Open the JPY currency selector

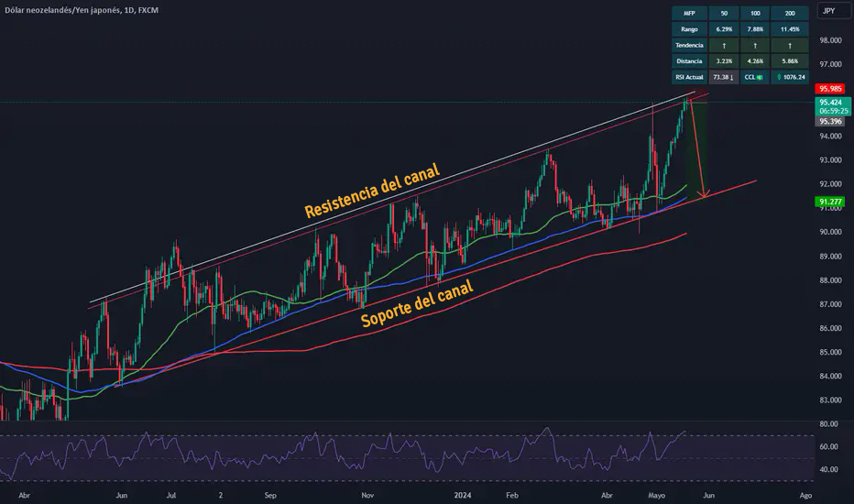tap(831, 13)
